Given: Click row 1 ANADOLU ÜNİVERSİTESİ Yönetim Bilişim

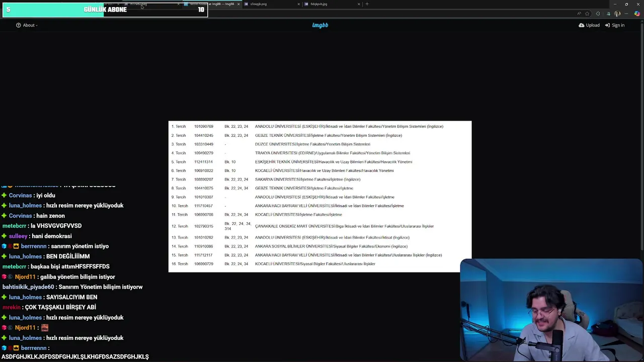Looking at the screenshot, I should pyautogui.click(x=349, y=126).
